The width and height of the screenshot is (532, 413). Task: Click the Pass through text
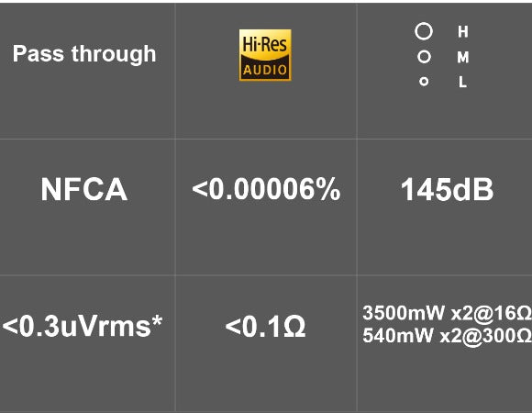point(84,54)
